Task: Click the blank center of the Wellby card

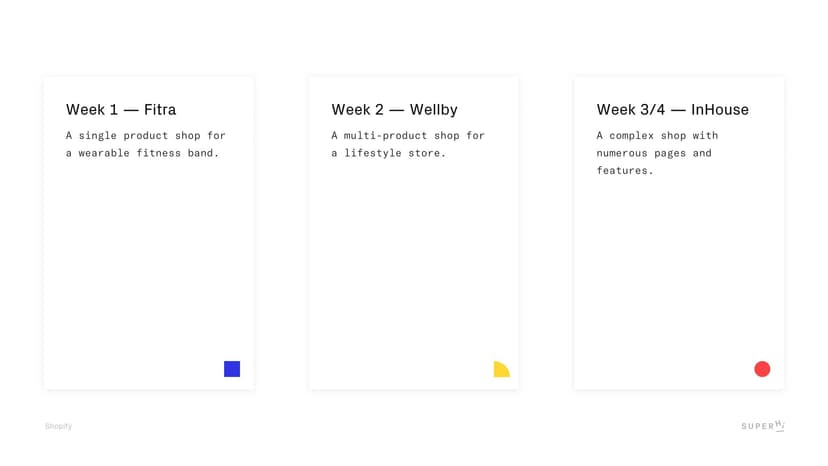Action: click(414, 260)
